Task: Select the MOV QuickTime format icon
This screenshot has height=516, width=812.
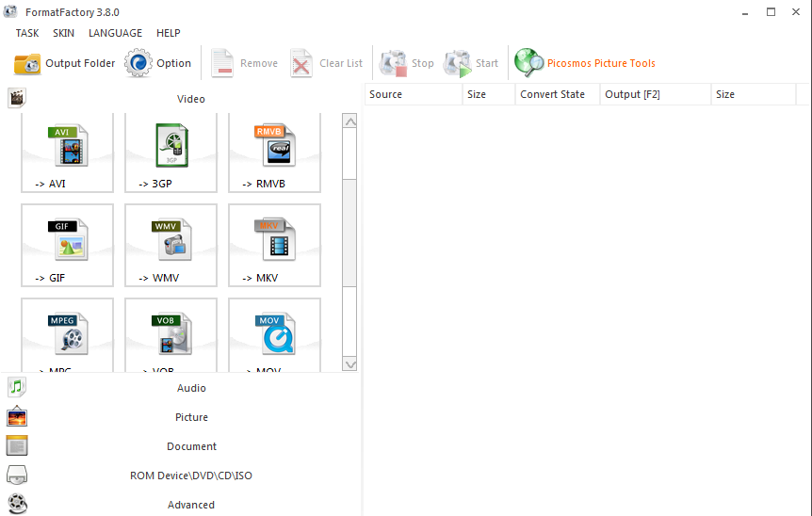Action: 274,335
